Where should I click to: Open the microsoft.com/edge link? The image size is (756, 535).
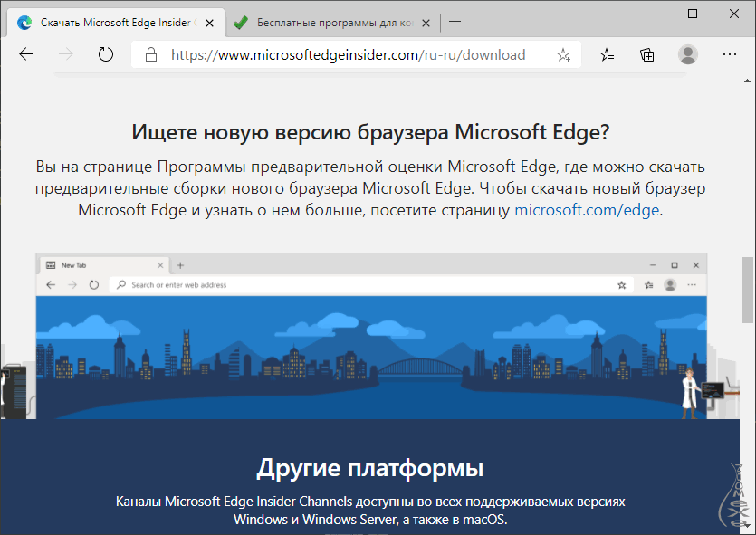(x=587, y=210)
